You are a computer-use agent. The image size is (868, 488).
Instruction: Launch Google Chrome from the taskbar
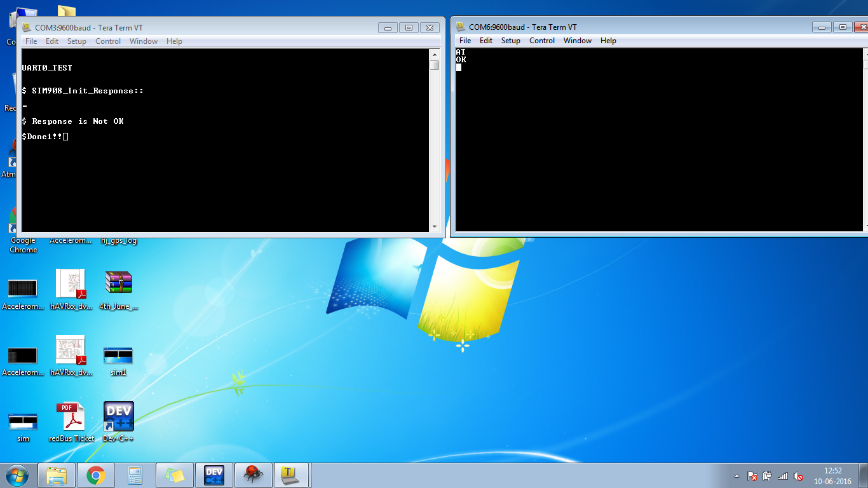[x=96, y=475]
